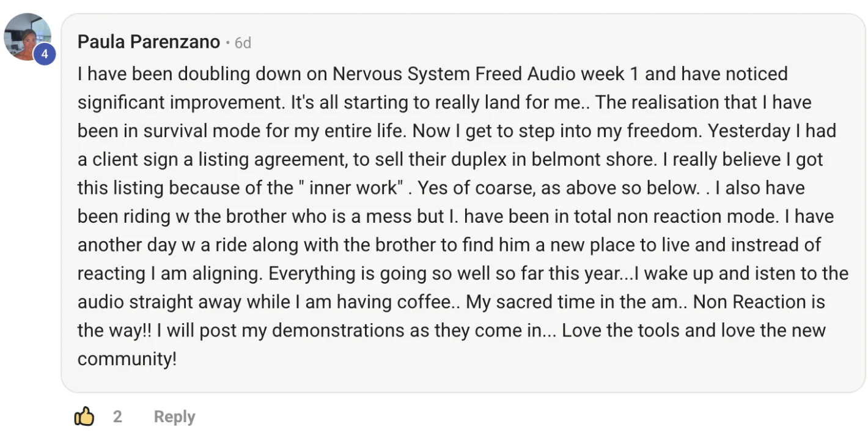The image size is (868, 443).
Task: Open the Paula Parenzano author name link
Action: click(149, 42)
